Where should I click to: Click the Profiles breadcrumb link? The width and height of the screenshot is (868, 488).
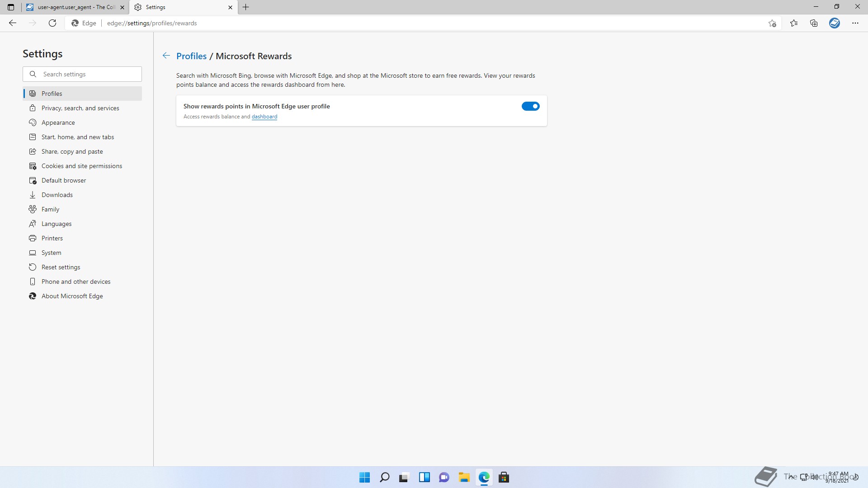191,56
